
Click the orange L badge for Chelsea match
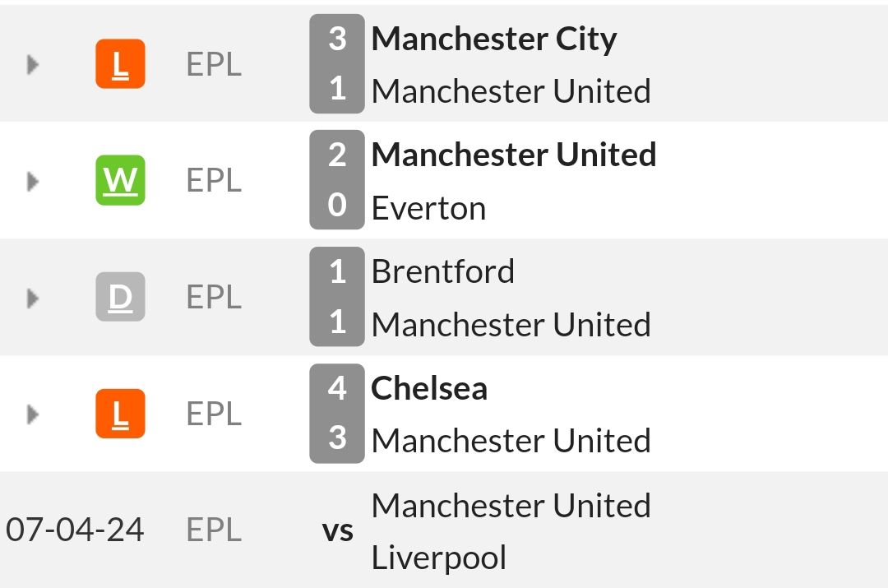(x=120, y=414)
